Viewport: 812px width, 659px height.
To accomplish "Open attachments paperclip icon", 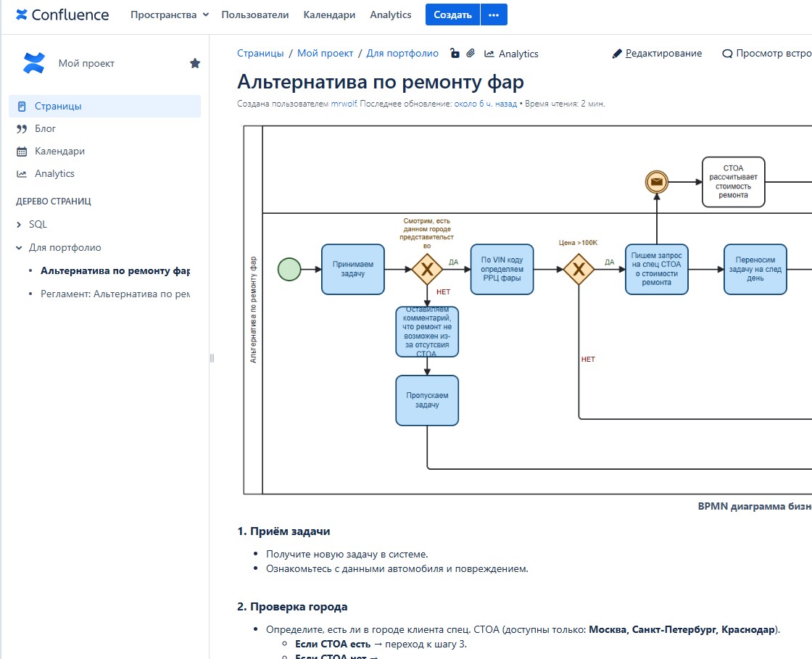I will [x=470, y=54].
